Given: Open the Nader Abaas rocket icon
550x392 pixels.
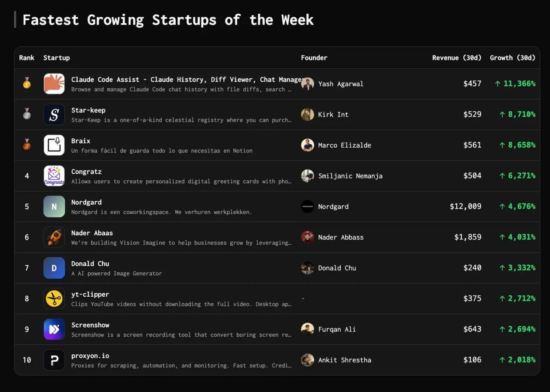Looking at the screenshot, I should tap(54, 237).
